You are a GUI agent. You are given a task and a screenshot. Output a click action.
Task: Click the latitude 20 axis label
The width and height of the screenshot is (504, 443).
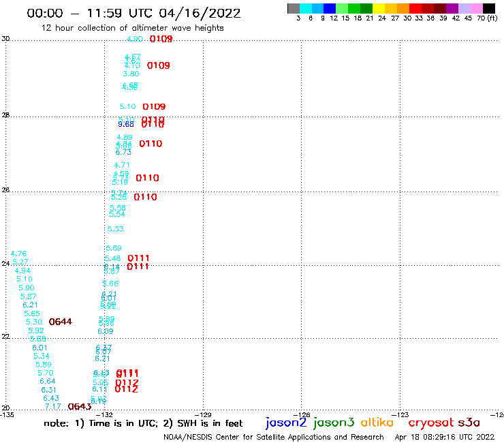tap(5, 408)
